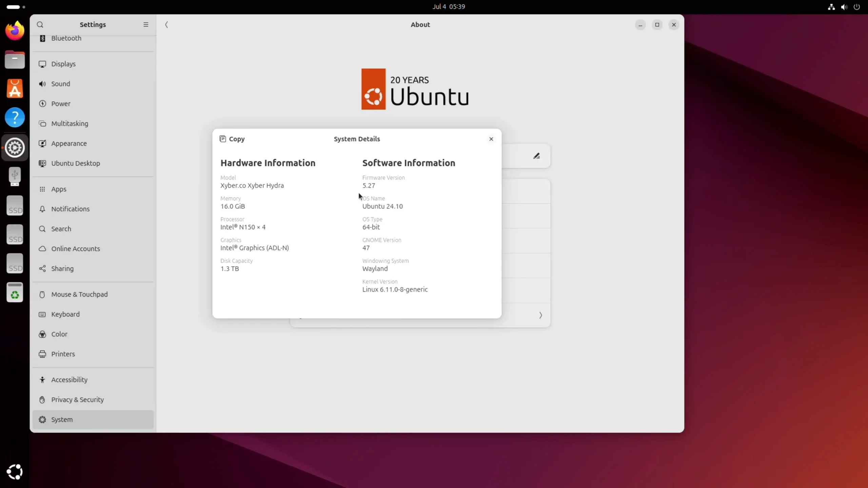Screen dimensions: 868x488
Task: Click memory value 16.0 GiB
Action: click(x=233, y=206)
